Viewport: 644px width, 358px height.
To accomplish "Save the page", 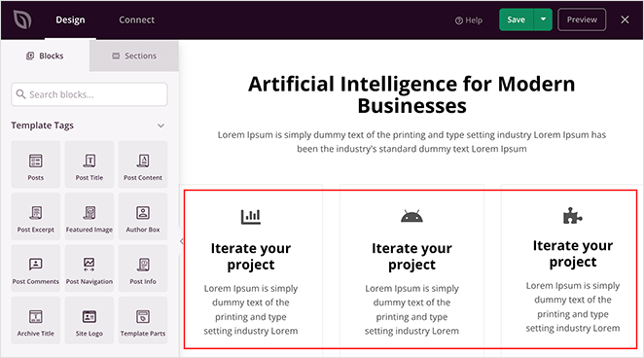I will (517, 19).
